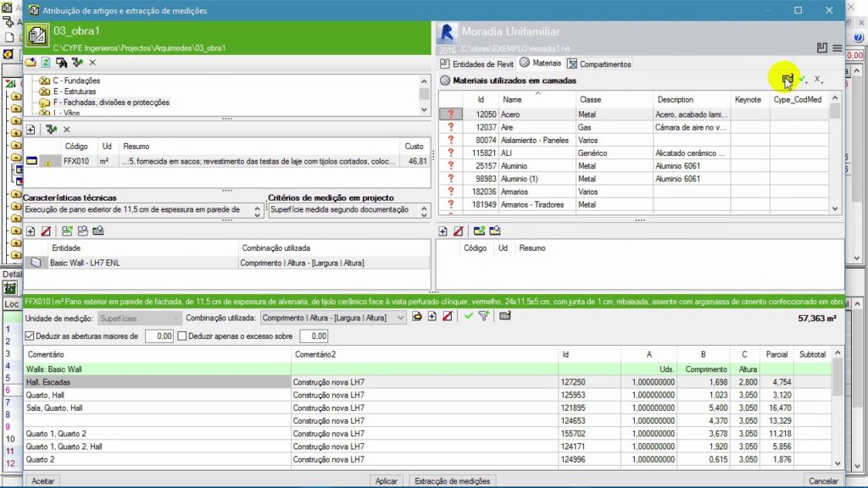Click the filter funnel icon in measurement toolbar
Viewport: 868px width, 488px height.
[483, 317]
